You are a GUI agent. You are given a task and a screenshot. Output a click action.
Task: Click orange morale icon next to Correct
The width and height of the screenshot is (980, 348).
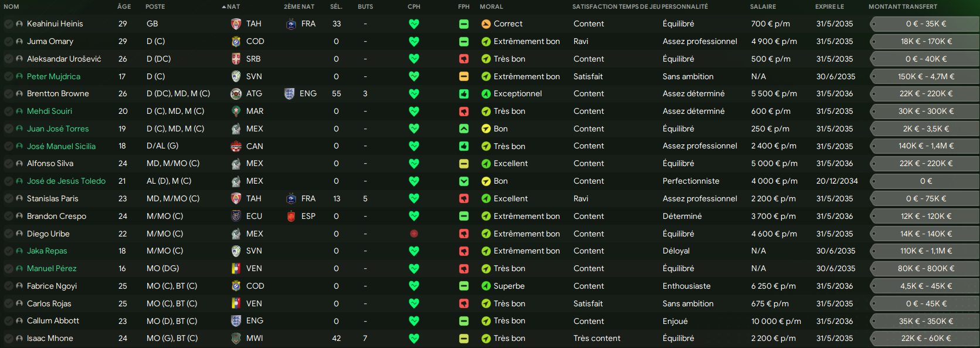(486, 24)
